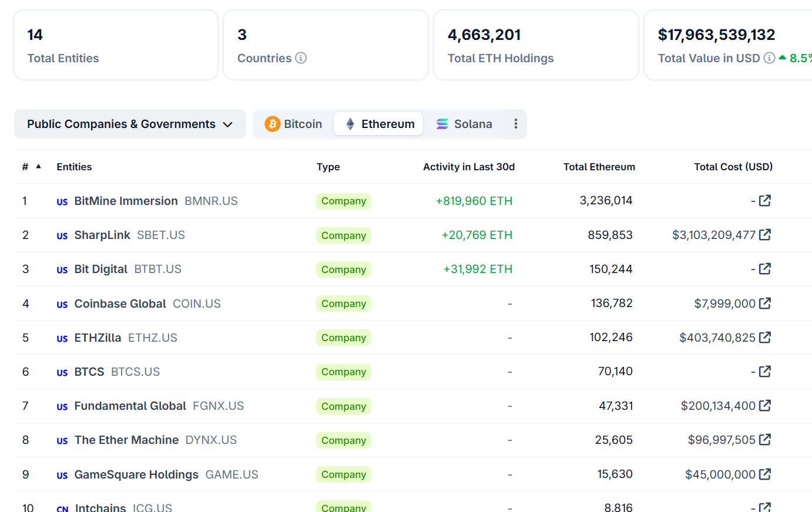Select the Solana tab
Viewport: 812px width, 512px height.
click(464, 124)
